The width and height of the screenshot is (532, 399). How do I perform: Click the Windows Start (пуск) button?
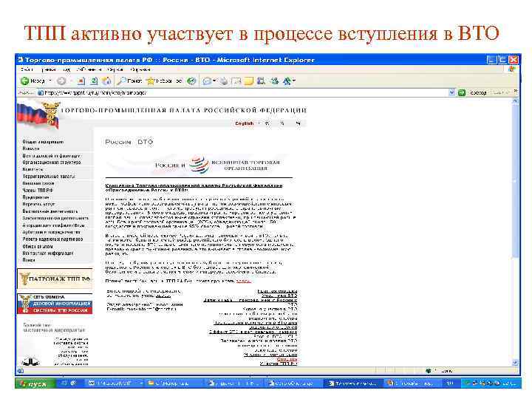(x=35, y=383)
